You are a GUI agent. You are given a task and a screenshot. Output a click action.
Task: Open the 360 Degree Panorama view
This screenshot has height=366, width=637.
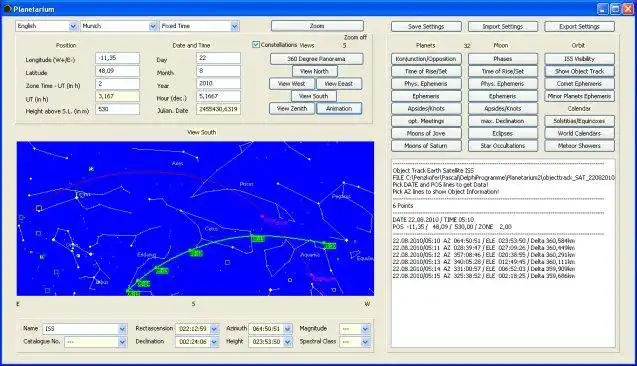pos(316,59)
